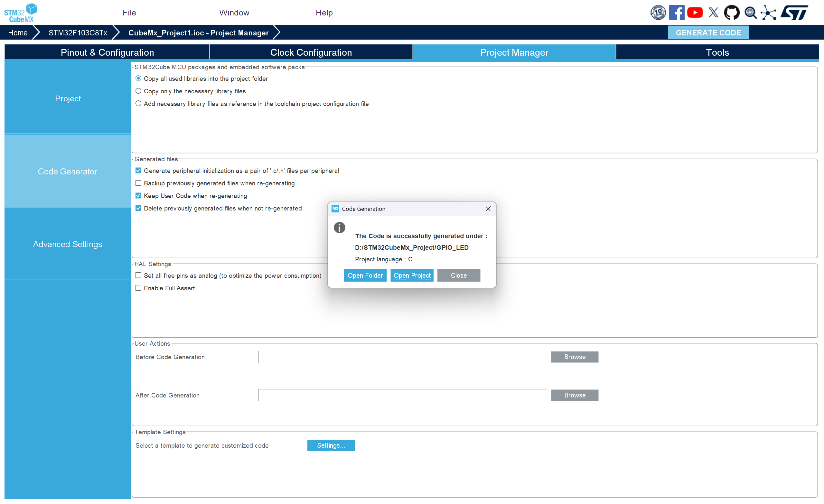824x504 pixels.
Task: Click the STM32CubeMX logo icon
Action: [x=20, y=13]
